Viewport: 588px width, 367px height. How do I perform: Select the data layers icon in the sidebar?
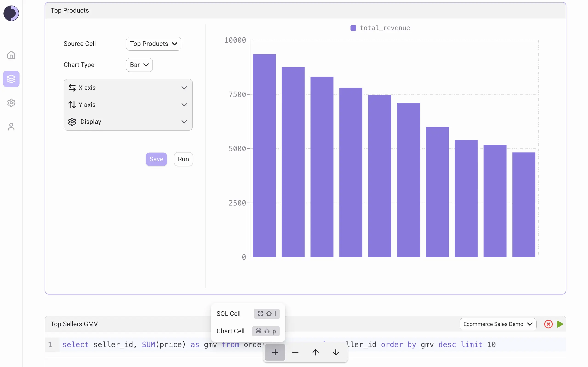click(x=11, y=79)
